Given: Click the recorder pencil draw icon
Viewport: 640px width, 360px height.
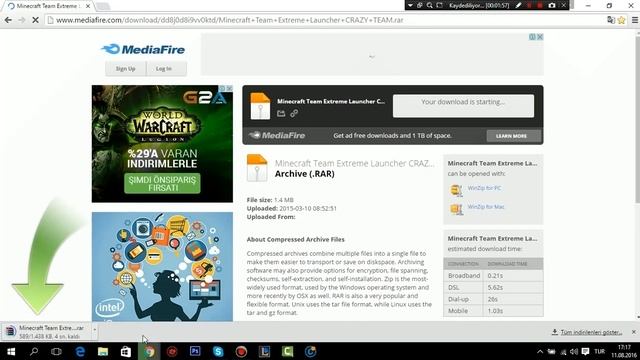Looking at the screenshot, I should pos(518,5).
